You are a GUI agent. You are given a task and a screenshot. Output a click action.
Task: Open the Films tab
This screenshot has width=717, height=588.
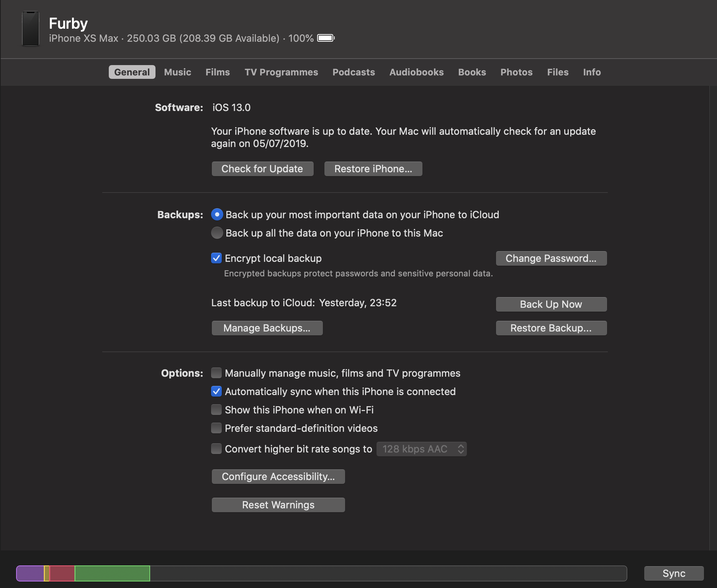[x=218, y=72]
